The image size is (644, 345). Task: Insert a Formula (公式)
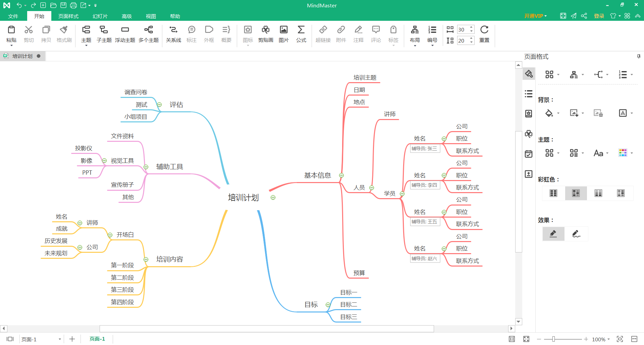[x=301, y=34]
